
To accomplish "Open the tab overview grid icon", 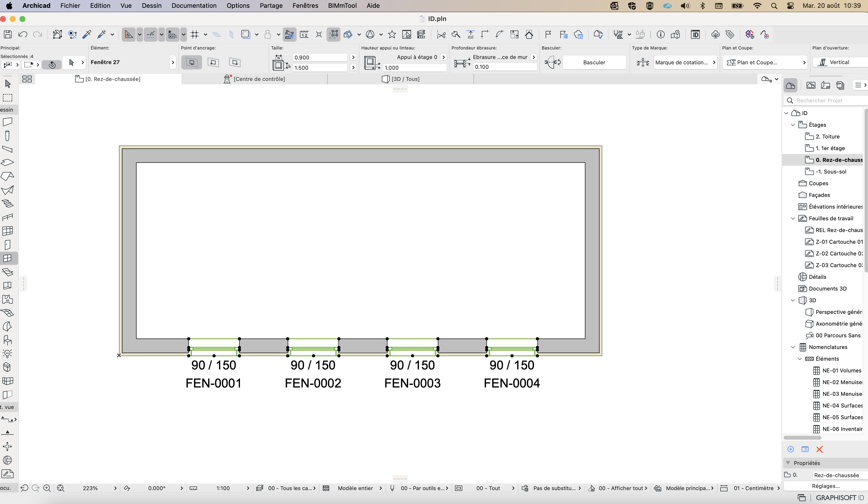I will pos(27,79).
